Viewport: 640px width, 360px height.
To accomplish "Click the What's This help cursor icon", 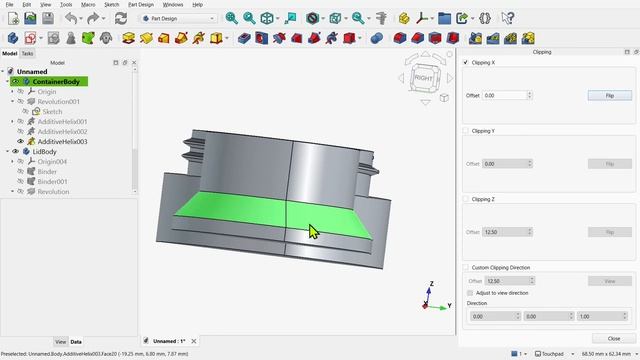I will click(x=507, y=18).
